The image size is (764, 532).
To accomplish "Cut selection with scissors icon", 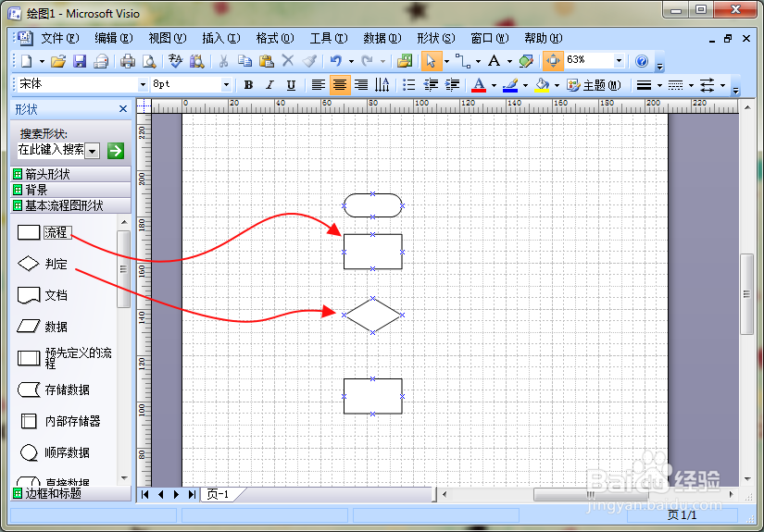I will (x=224, y=61).
